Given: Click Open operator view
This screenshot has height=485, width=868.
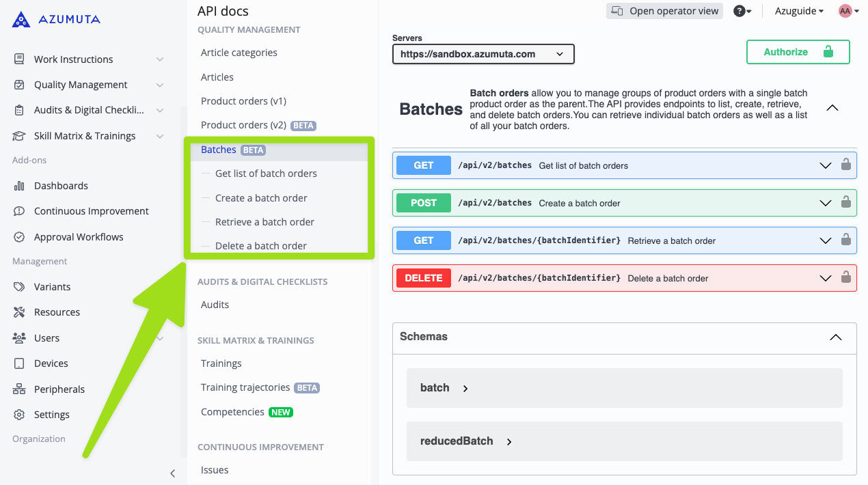Looking at the screenshot, I should (664, 11).
